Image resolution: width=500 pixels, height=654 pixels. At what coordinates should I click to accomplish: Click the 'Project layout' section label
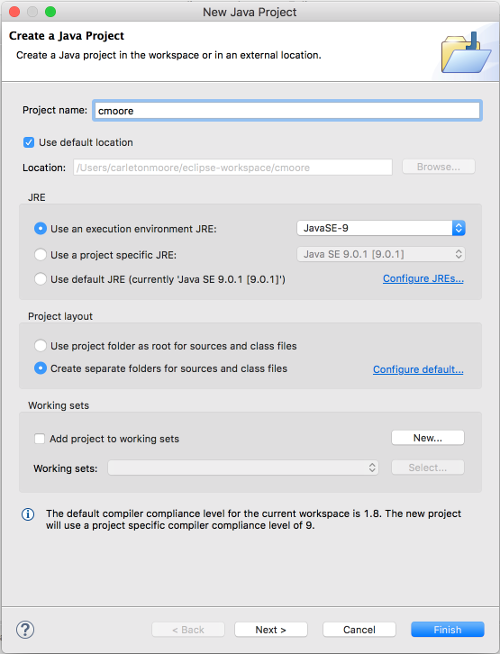[x=60, y=316]
